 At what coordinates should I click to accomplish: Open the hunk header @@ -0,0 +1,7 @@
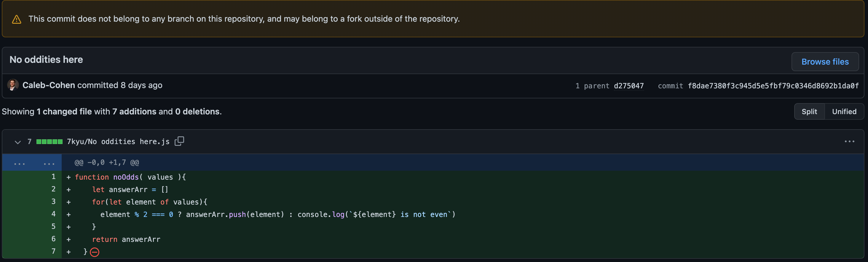tap(106, 162)
